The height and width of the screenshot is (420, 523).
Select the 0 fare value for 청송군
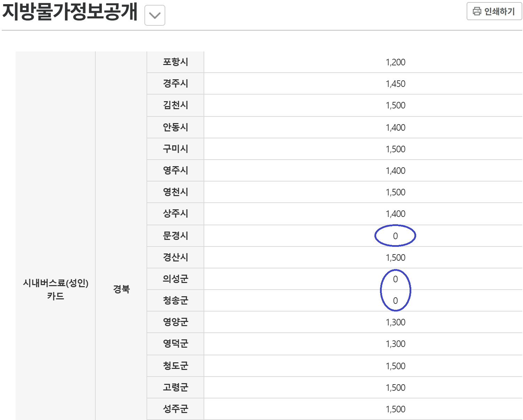click(x=395, y=301)
